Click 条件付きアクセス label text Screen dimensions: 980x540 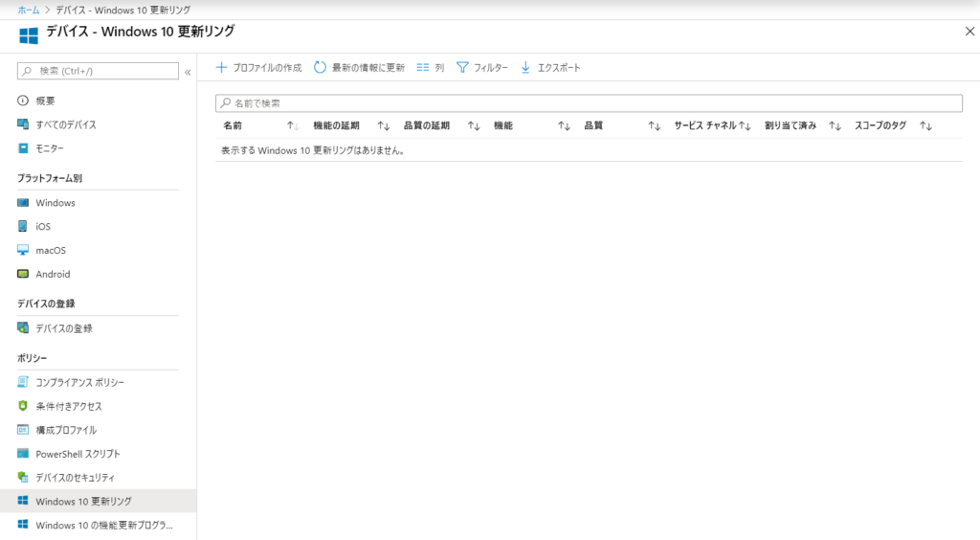[x=69, y=406]
